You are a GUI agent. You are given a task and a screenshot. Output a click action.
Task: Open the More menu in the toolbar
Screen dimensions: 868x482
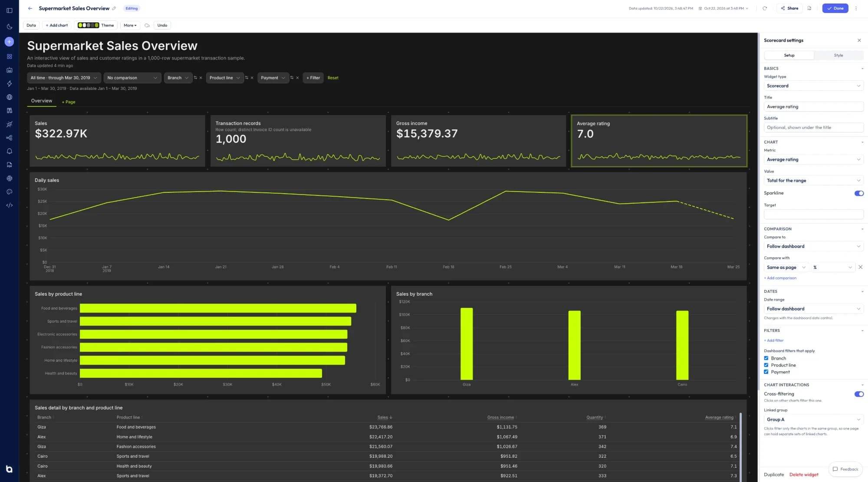point(130,25)
